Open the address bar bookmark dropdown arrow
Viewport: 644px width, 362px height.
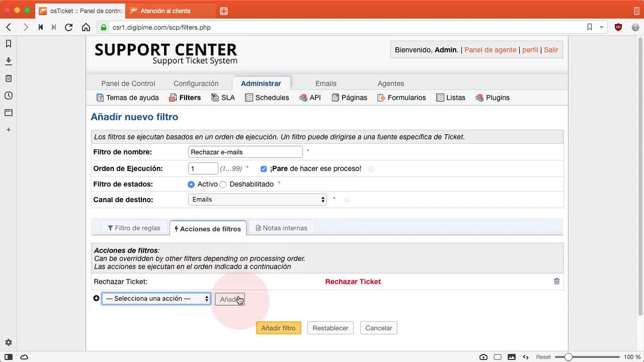601,27
